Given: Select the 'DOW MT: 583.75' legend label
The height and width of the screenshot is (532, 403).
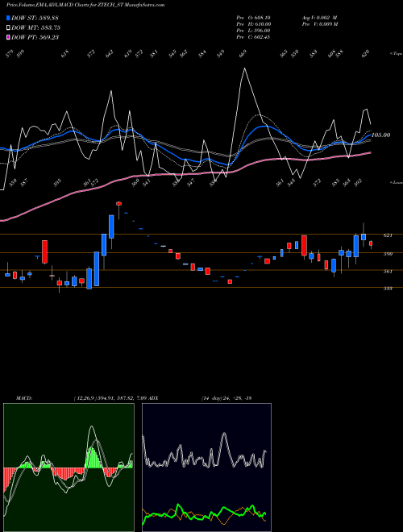Looking at the screenshot, I should [36, 27].
